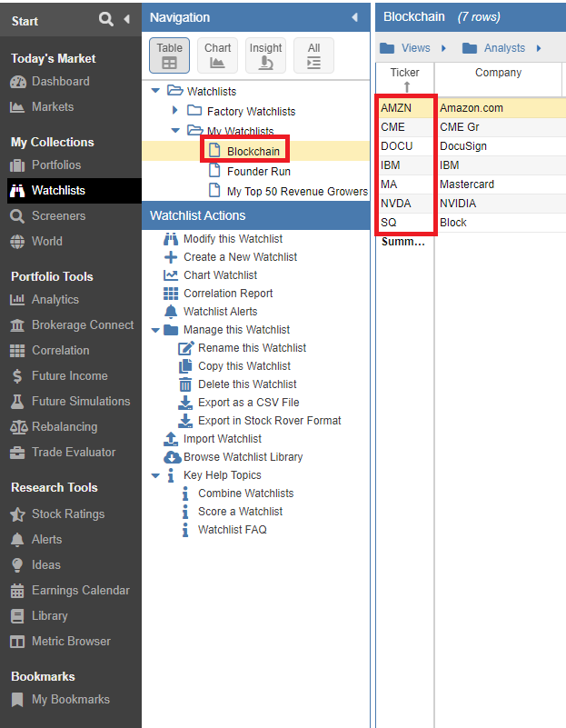This screenshot has width=566, height=728.
Task: Select My Top 50 Revenue Growers watchlist
Action: click(297, 191)
